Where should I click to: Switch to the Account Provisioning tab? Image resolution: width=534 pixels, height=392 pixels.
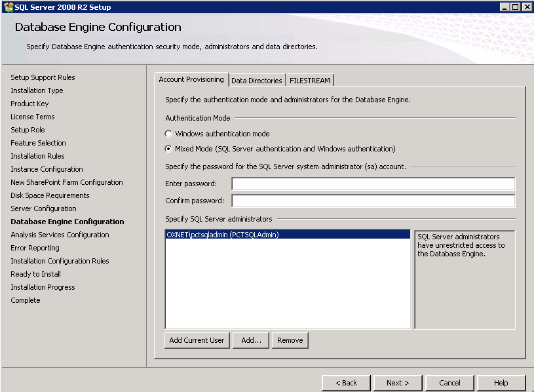(191, 80)
